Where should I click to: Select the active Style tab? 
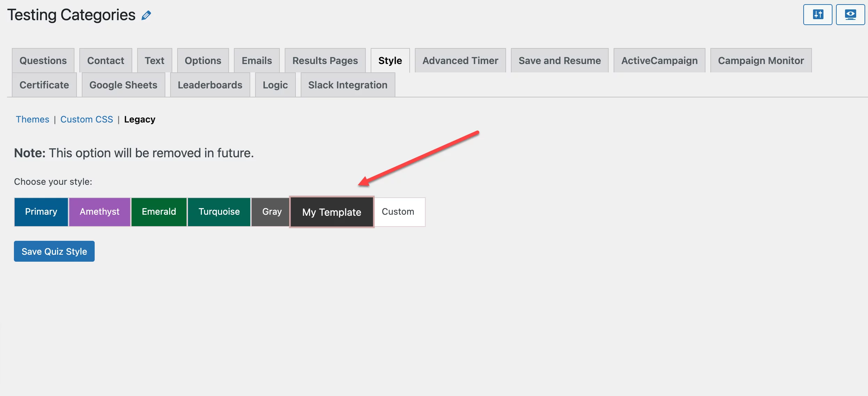pos(390,61)
